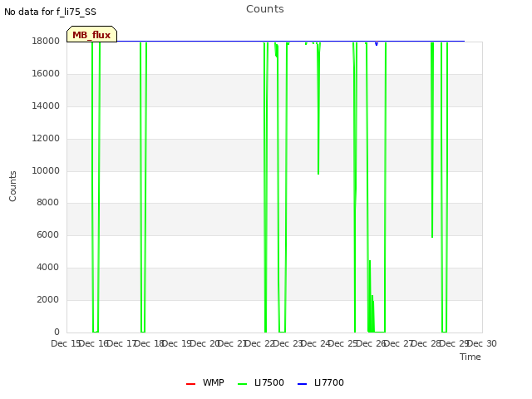
Task: Click the 0 y-axis tick label
Action: tap(57, 332)
